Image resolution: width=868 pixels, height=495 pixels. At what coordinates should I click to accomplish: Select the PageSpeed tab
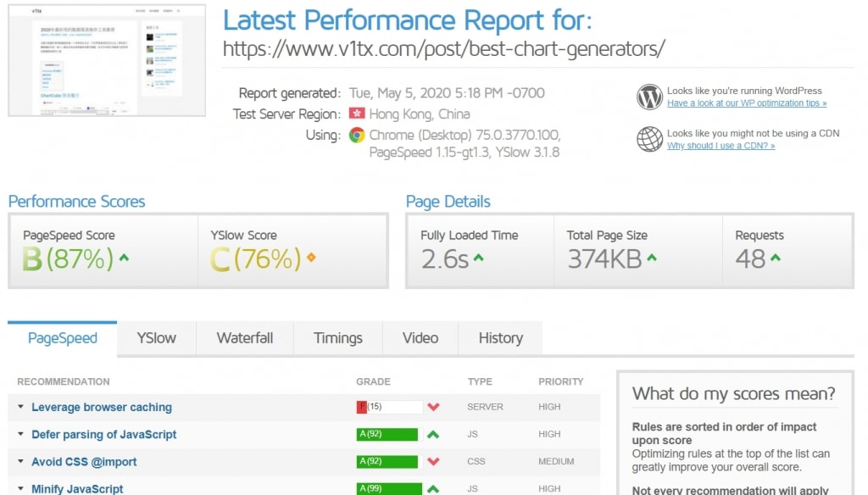63,338
